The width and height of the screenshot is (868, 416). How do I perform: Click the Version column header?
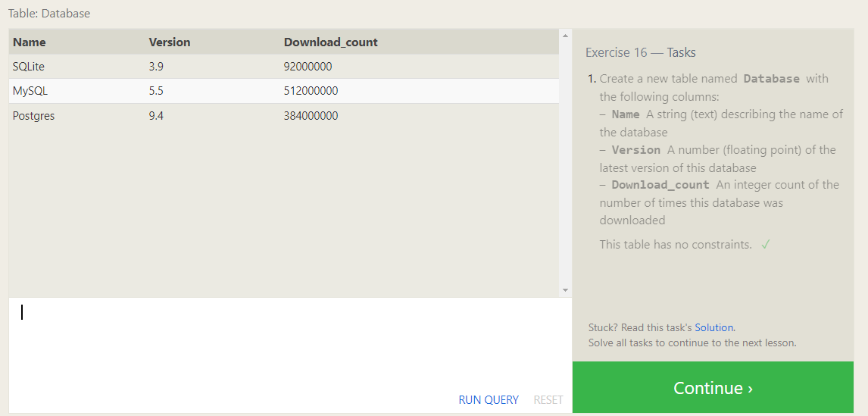tap(170, 42)
